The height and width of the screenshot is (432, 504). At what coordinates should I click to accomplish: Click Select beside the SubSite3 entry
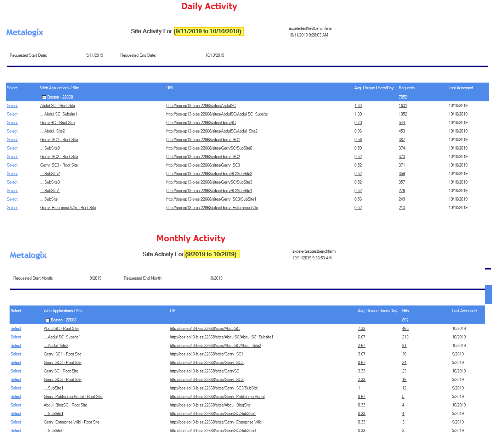(x=12, y=182)
